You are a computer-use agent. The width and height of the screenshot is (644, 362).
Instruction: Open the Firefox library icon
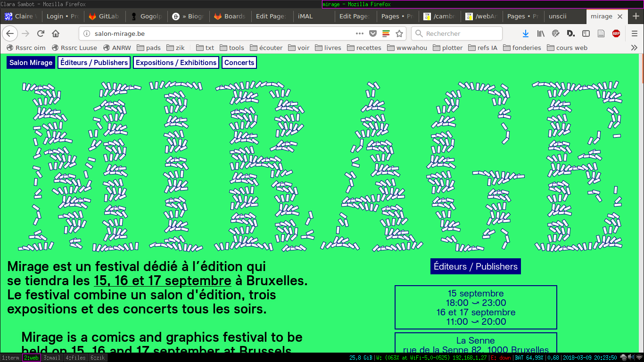coord(541,33)
